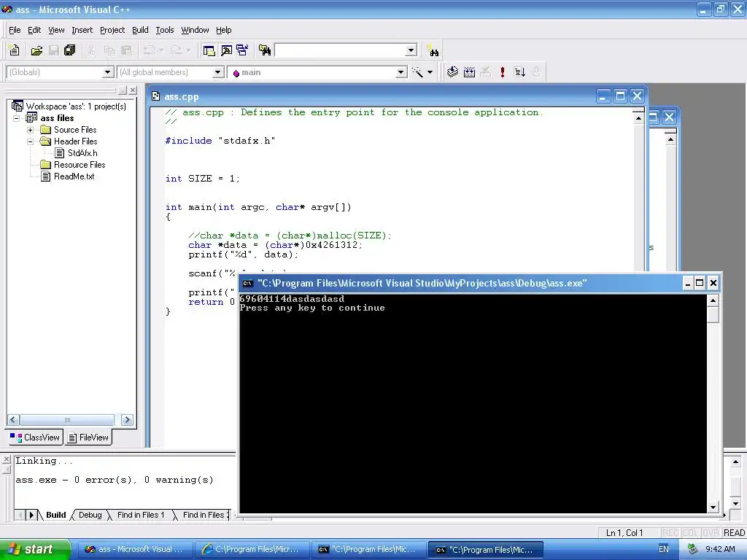Toggle the Output window icon

pyautogui.click(x=226, y=50)
